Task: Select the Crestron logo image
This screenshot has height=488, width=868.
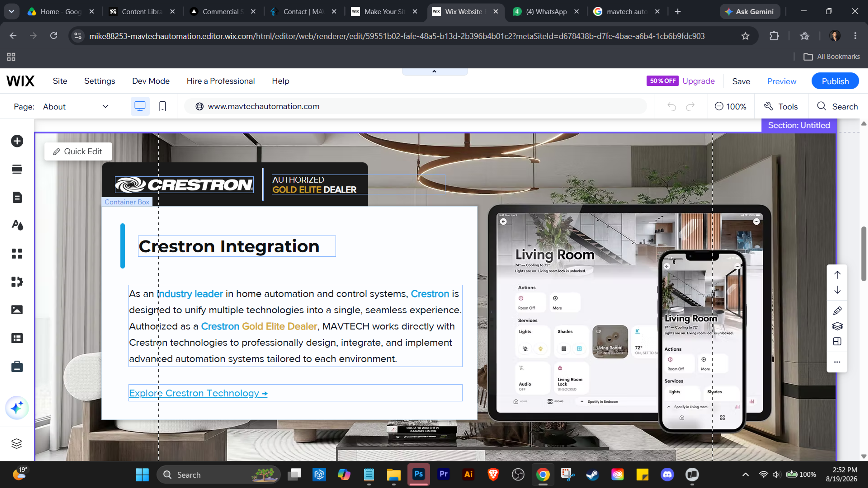Action: pyautogui.click(x=184, y=185)
